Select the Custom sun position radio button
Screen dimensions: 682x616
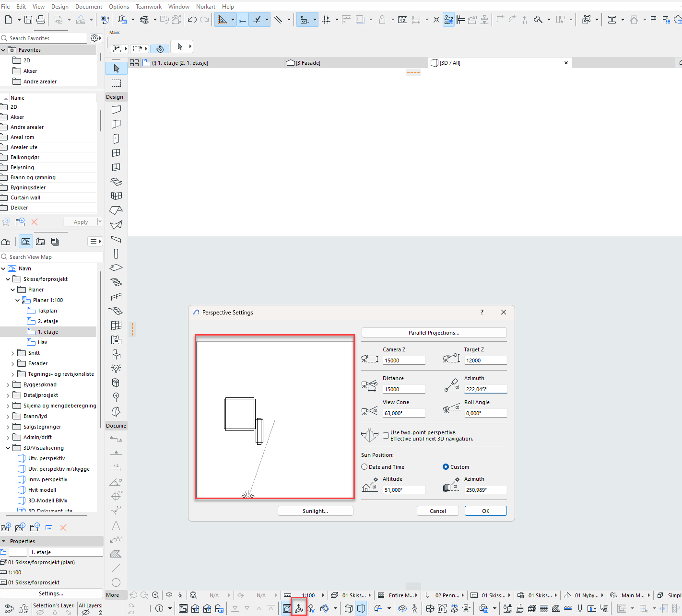coord(446,467)
